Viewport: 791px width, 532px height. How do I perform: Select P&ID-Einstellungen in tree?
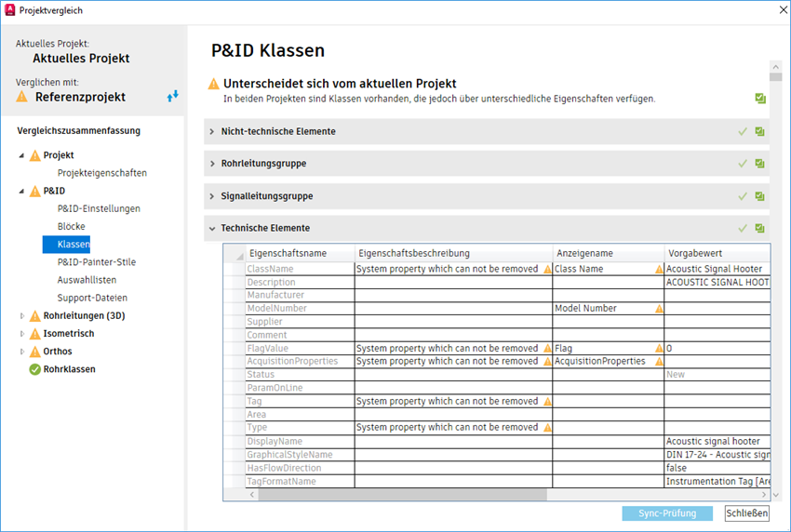click(x=99, y=208)
